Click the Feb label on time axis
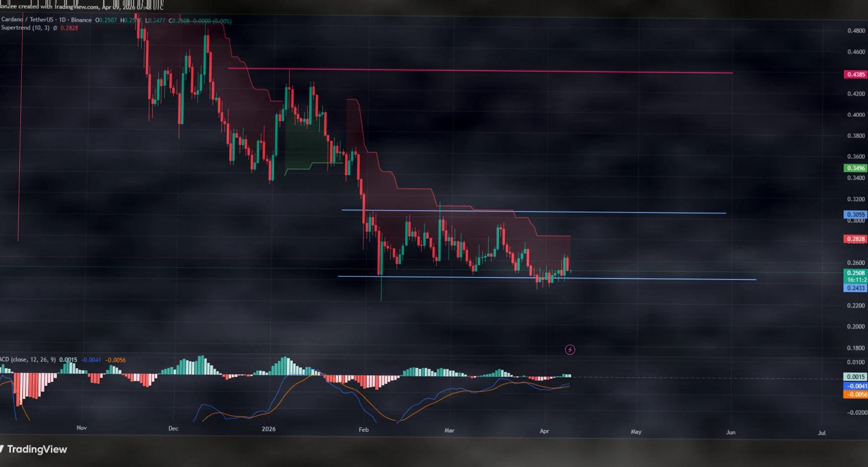Image resolution: width=868 pixels, height=467 pixels. click(363, 430)
